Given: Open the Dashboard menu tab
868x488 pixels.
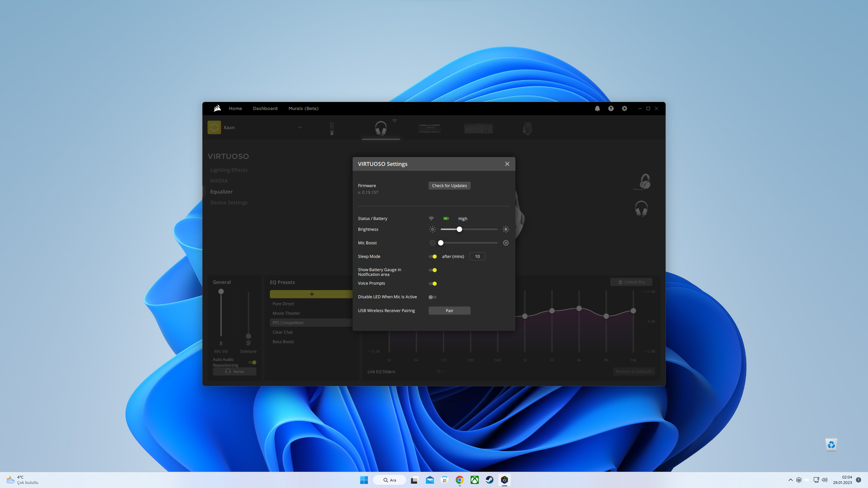Looking at the screenshot, I should coord(265,108).
